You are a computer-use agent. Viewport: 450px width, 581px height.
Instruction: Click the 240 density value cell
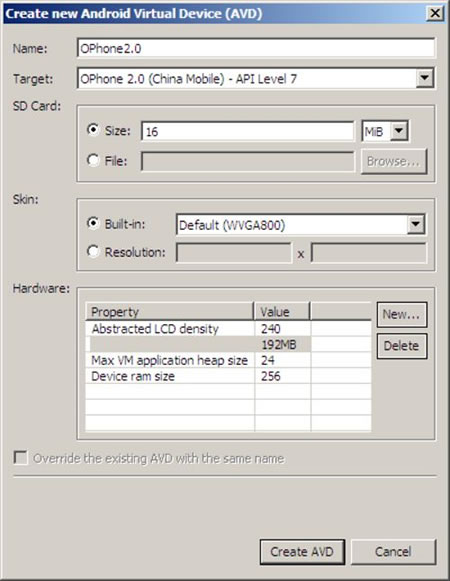(282, 329)
